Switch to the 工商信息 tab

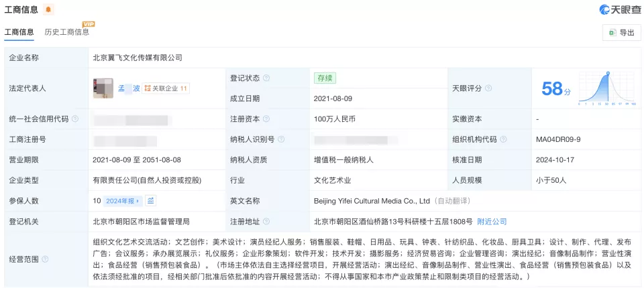[19, 32]
